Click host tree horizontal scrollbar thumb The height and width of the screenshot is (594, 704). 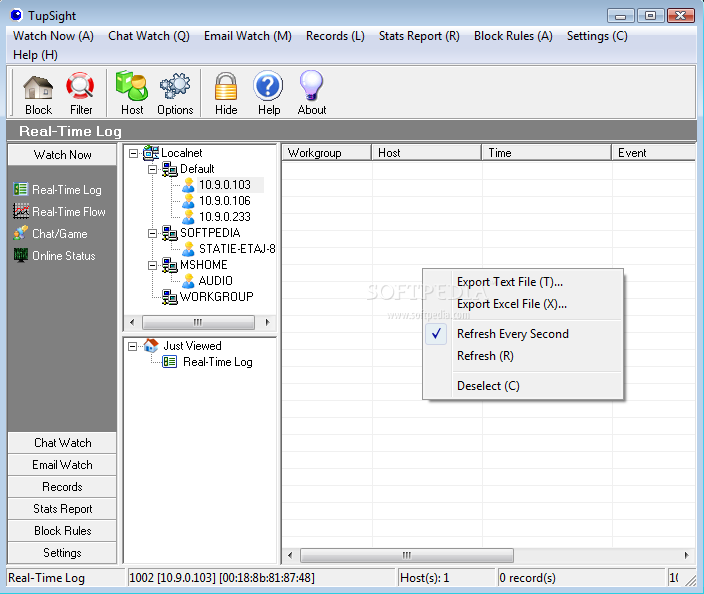tap(198, 322)
